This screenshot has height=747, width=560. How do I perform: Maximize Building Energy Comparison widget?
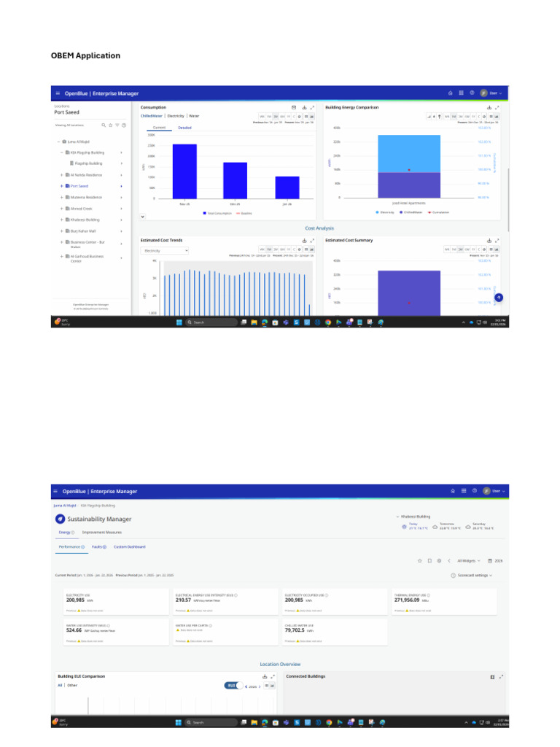pyautogui.click(x=497, y=108)
